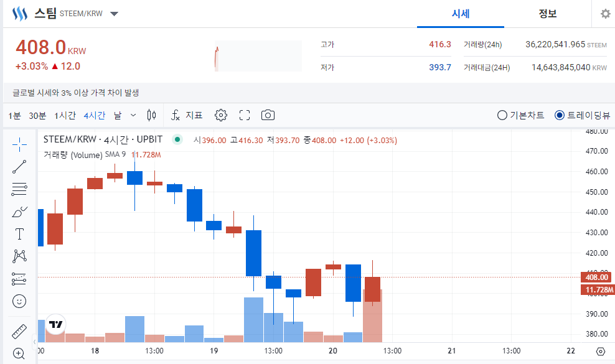Take a chart snapshot with camera icon
The width and height of the screenshot is (615, 364).
click(x=268, y=115)
